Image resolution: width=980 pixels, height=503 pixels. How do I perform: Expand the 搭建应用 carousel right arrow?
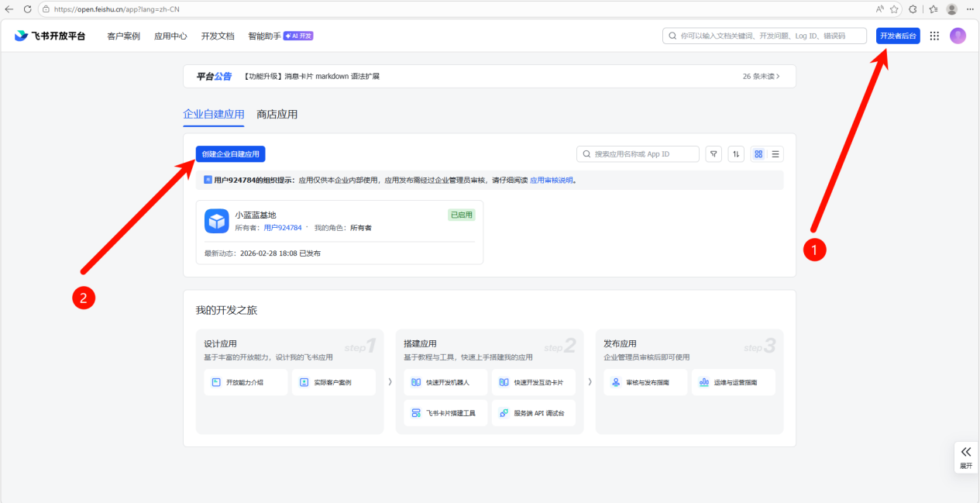[590, 381]
